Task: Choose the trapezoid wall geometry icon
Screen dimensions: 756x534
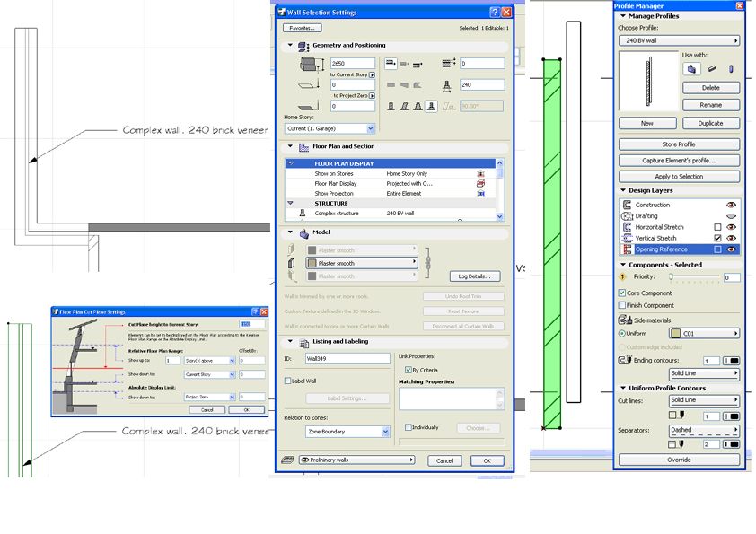Action: pyautogui.click(x=417, y=104)
